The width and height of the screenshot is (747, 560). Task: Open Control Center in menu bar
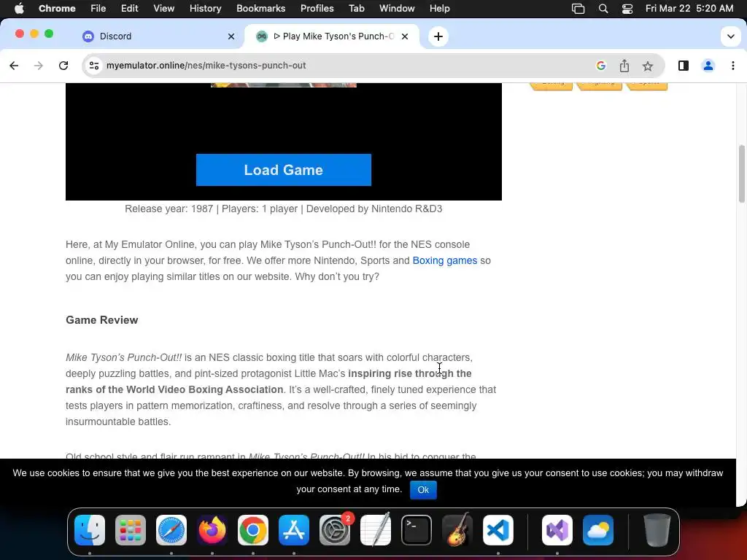pos(627,9)
